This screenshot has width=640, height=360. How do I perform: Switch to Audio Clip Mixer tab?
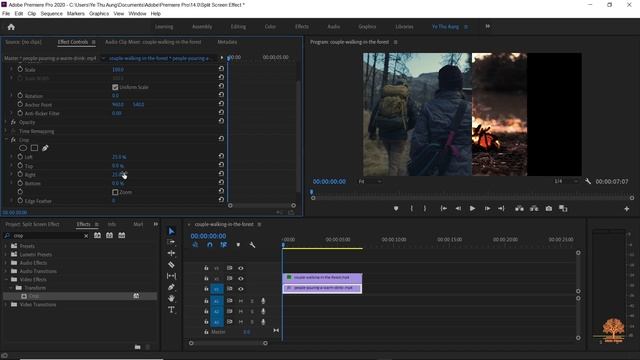(153, 42)
